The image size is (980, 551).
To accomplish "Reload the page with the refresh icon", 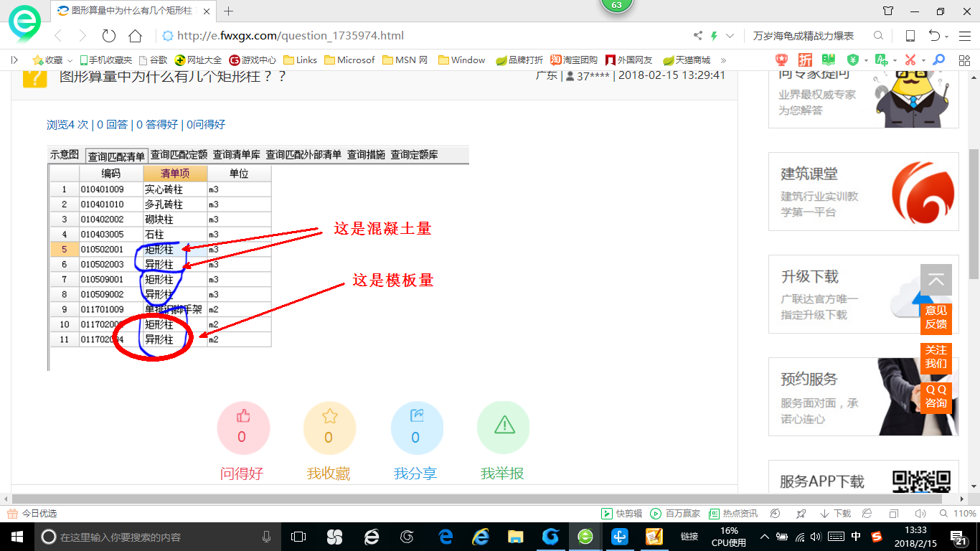I will tap(109, 36).
